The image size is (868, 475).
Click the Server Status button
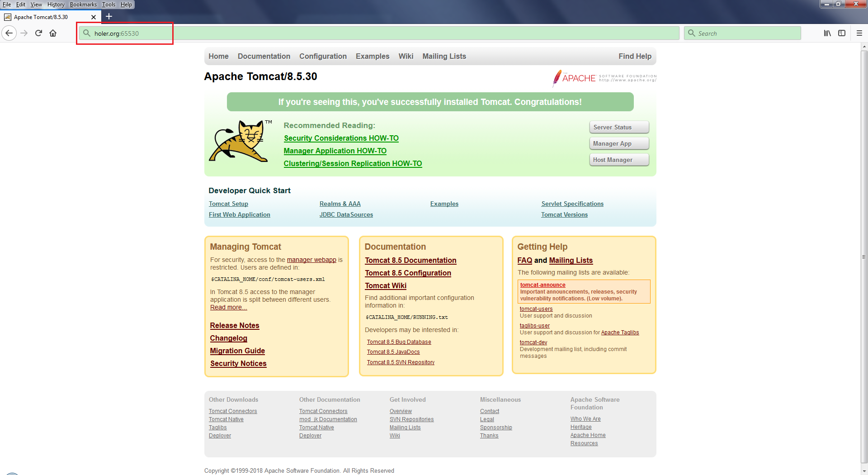619,127
